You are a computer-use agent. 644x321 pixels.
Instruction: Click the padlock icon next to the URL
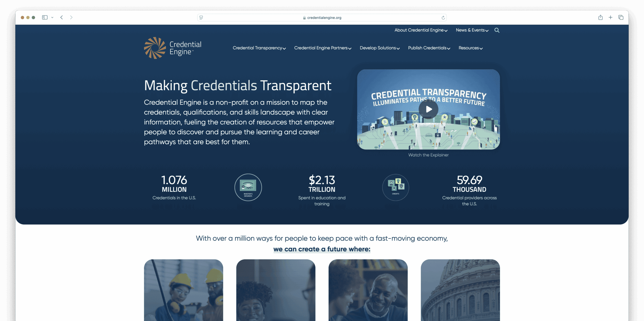pos(304,18)
